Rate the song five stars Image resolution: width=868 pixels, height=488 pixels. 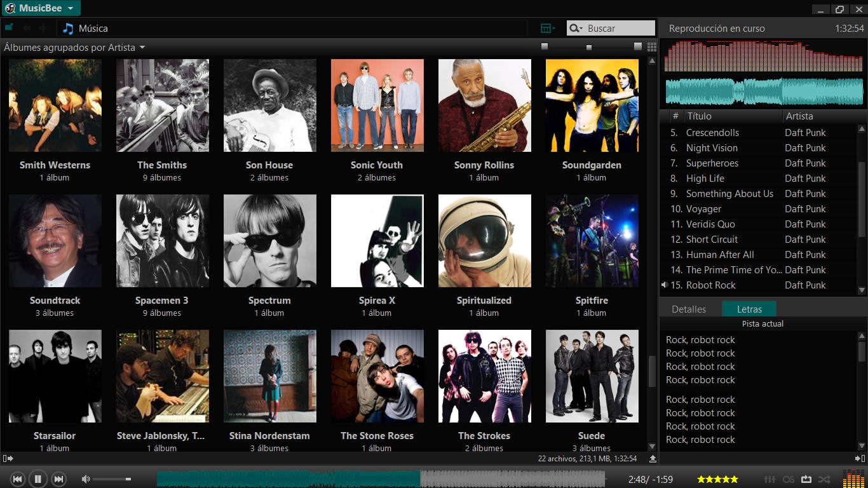coord(733,479)
